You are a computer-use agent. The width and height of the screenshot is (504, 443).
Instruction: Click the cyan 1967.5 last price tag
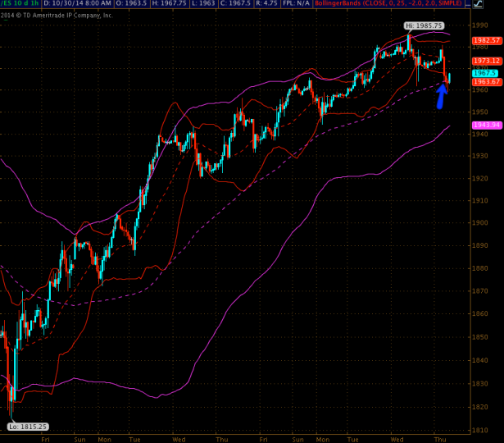481,72
